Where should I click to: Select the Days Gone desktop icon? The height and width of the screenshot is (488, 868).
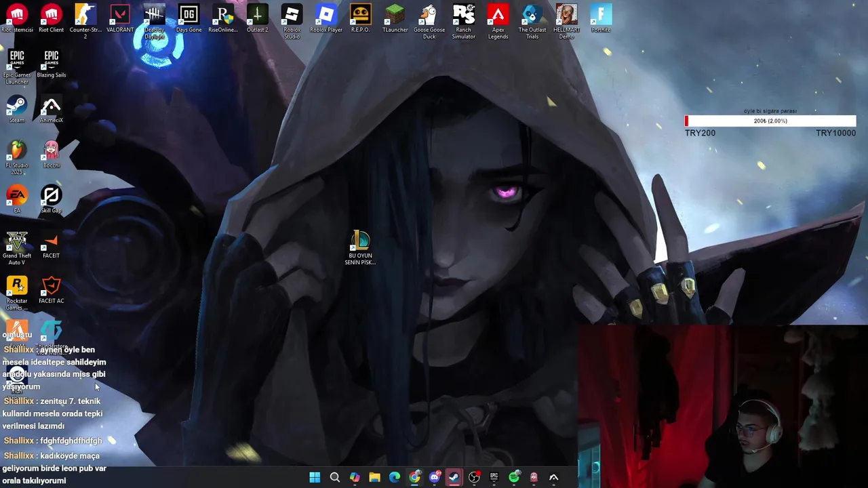click(x=189, y=18)
